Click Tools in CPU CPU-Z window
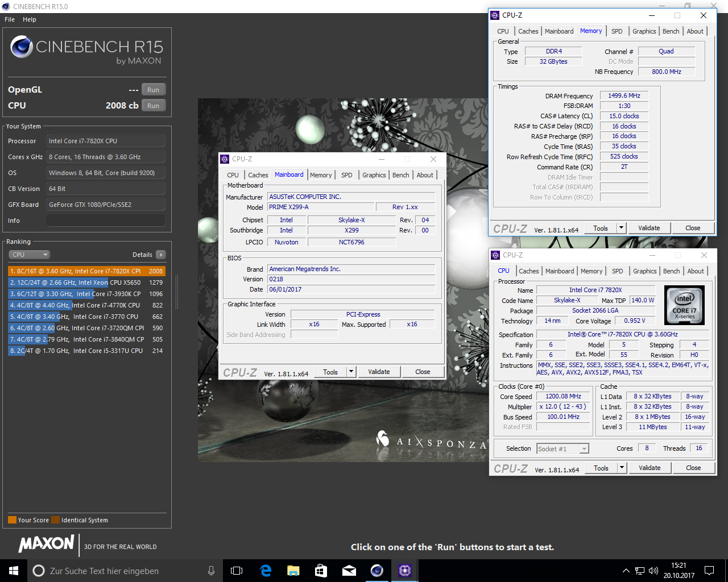728x582 pixels. [x=601, y=468]
